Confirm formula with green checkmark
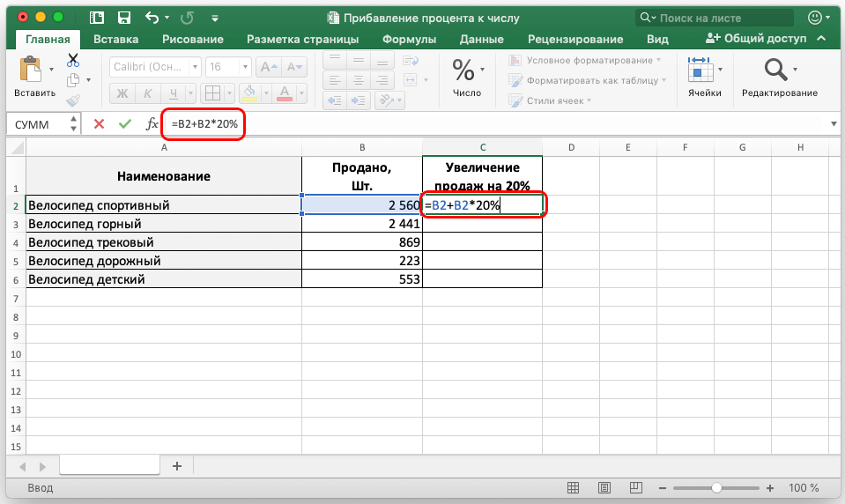This screenshot has height=504, width=845. coord(125,124)
